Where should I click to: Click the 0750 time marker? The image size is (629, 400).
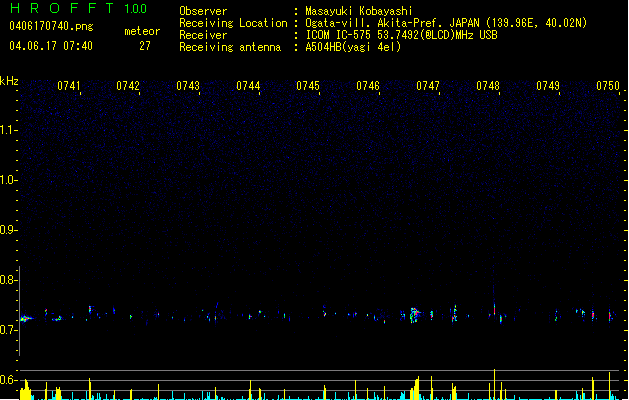608,86
